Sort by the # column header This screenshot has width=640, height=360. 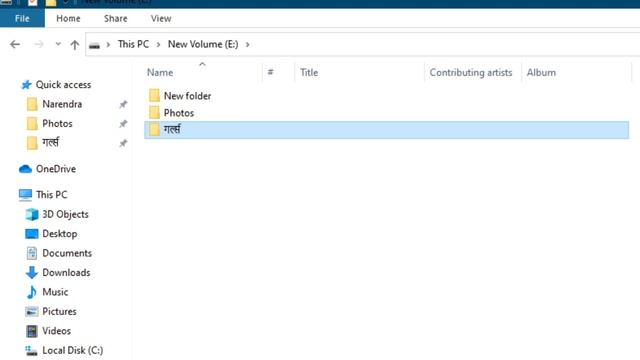tap(270, 72)
